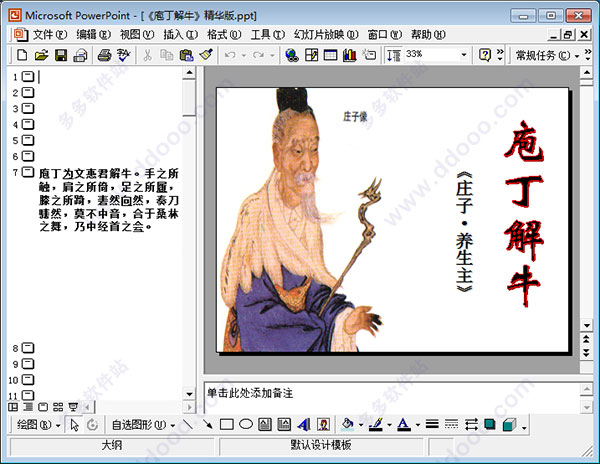Open the 插入 menu

click(180, 35)
